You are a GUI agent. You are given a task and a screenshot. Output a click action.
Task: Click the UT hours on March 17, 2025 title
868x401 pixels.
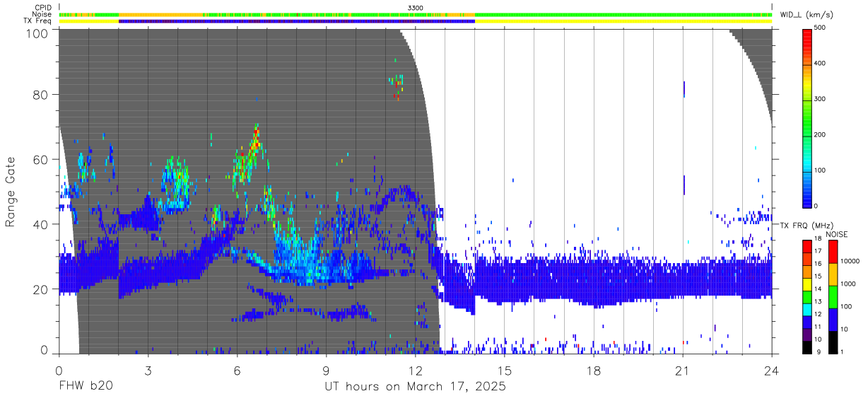415,387
